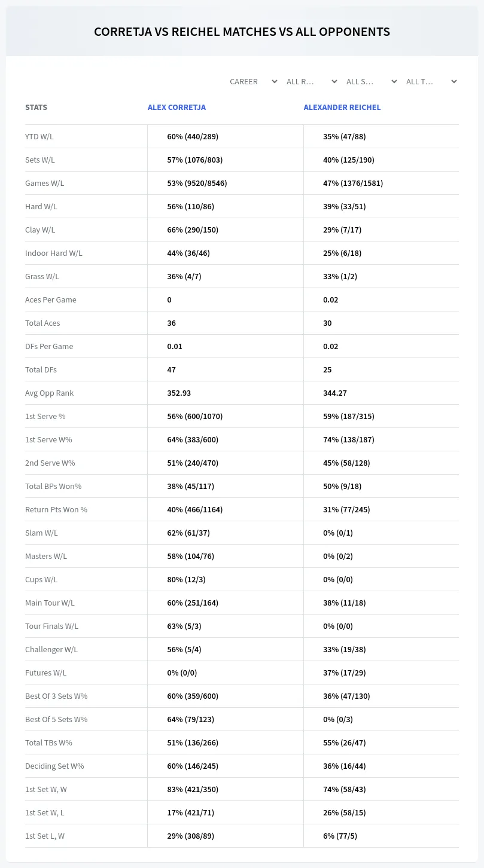The image size is (484, 868).
Task: Click the chevron arrow beside ALL S...
Action: pyautogui.click(x=394, y=81)
